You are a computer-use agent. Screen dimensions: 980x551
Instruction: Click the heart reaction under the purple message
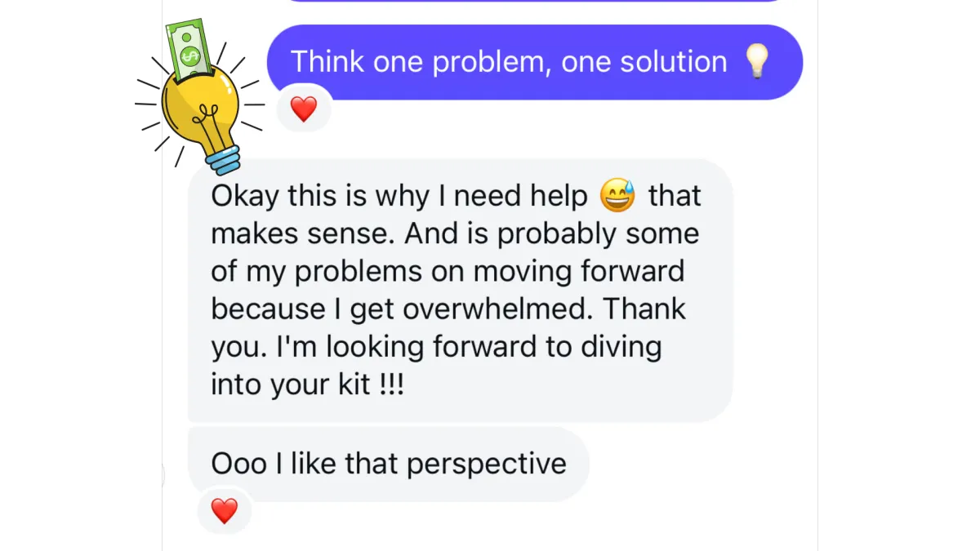click(304, 109)
